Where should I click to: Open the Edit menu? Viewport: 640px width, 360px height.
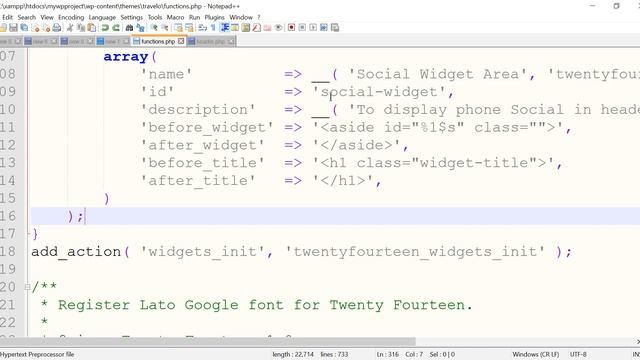[7, 17]
